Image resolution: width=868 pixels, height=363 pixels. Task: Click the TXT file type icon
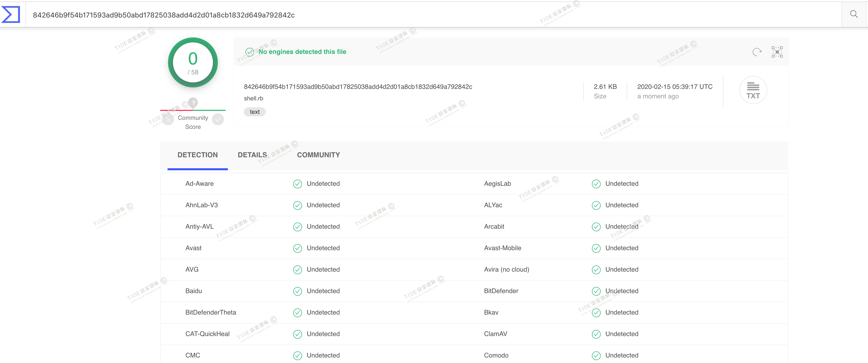pos(753,90)
